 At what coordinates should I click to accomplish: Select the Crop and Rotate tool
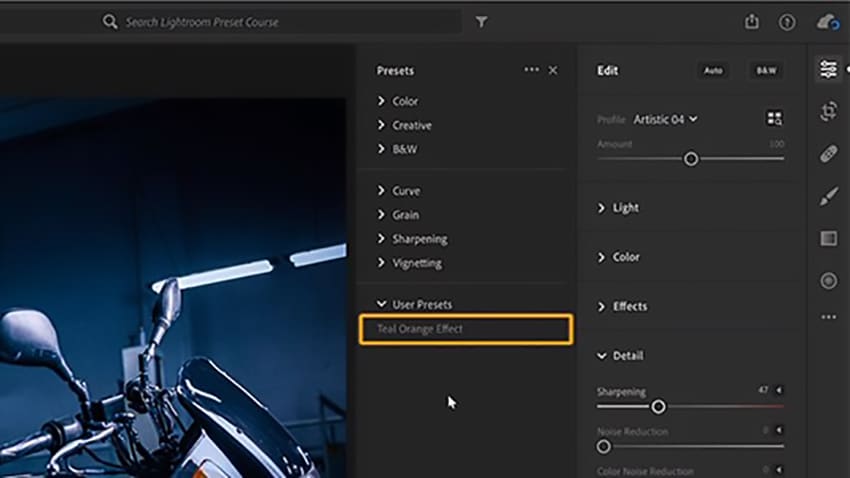(x=828, y=112)
